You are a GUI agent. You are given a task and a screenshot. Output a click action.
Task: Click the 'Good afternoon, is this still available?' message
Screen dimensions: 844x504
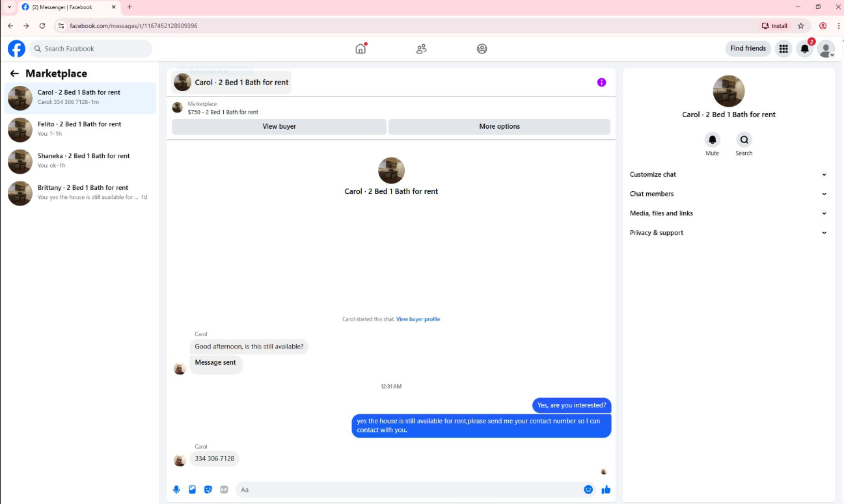pyautogui.click(x=249, y=347)
